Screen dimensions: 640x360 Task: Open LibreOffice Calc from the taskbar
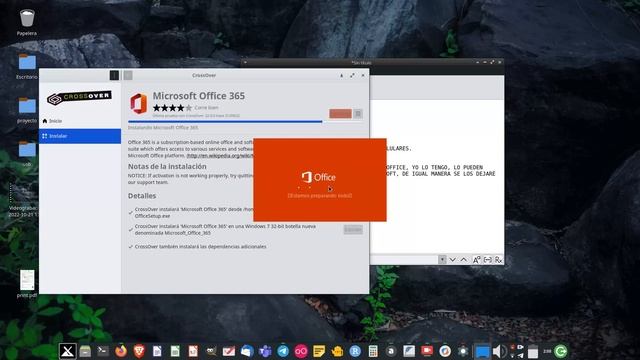click(x=175, y=351)
